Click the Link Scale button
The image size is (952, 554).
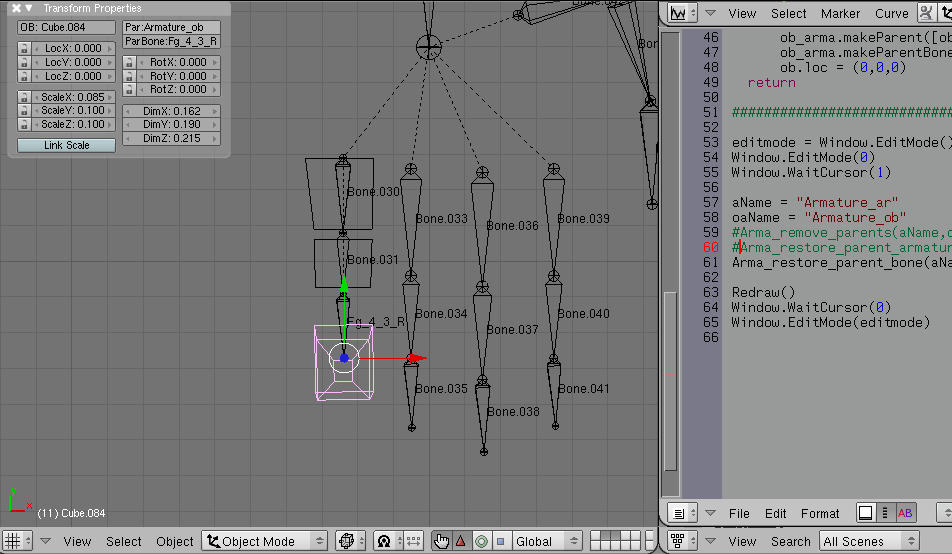(66, 145)
